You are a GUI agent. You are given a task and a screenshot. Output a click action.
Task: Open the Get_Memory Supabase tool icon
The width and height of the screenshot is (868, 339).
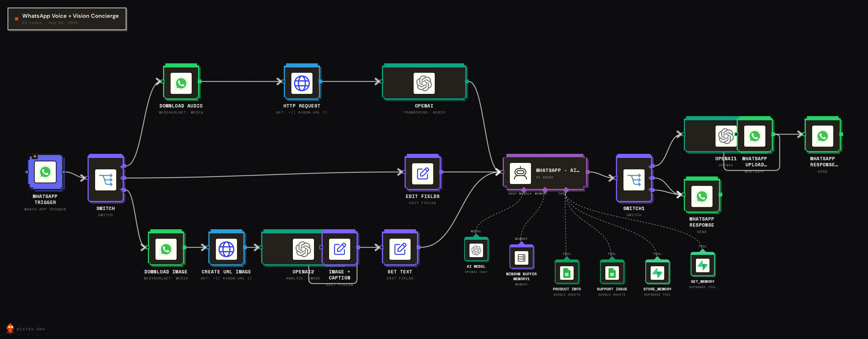tap(703, 265)
